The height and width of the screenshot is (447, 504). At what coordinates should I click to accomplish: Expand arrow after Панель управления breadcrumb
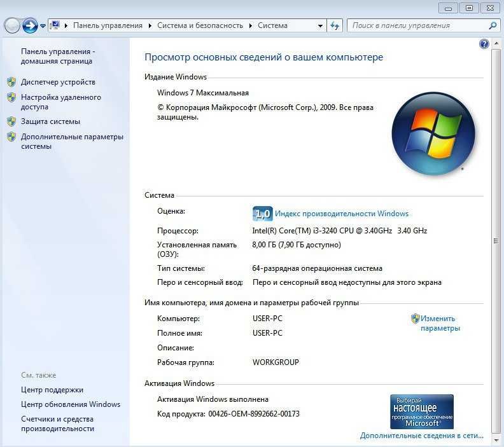point(150,25)
